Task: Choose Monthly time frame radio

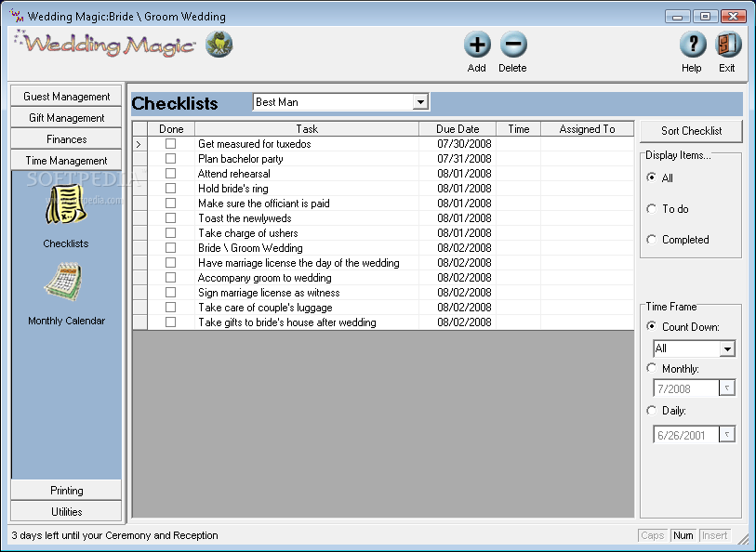Action: [651, 368]
